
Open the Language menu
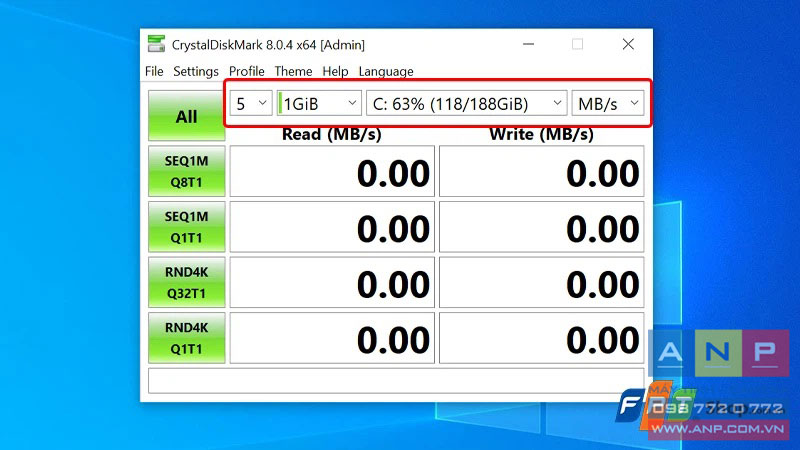pyautogui.click(x=386, y=71)
